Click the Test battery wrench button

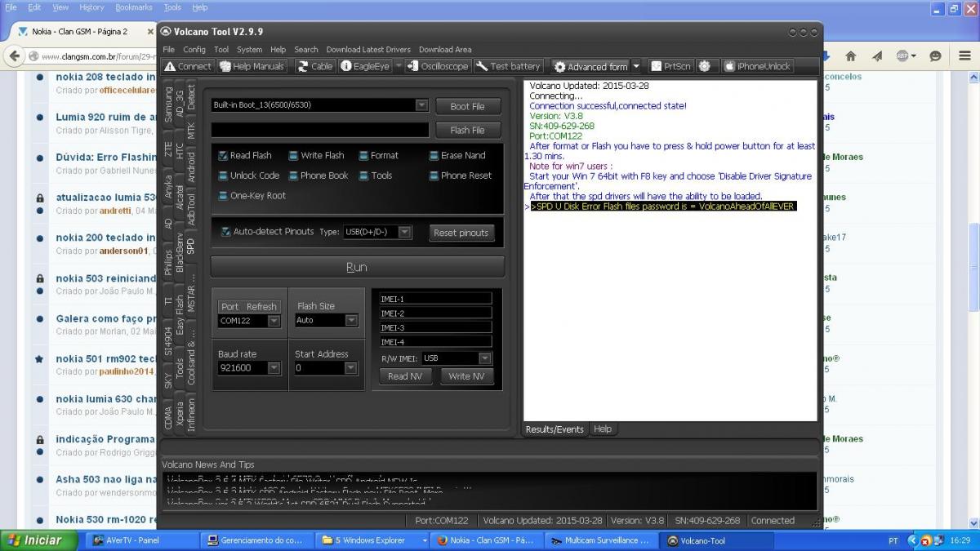click(x=509, y=66)
